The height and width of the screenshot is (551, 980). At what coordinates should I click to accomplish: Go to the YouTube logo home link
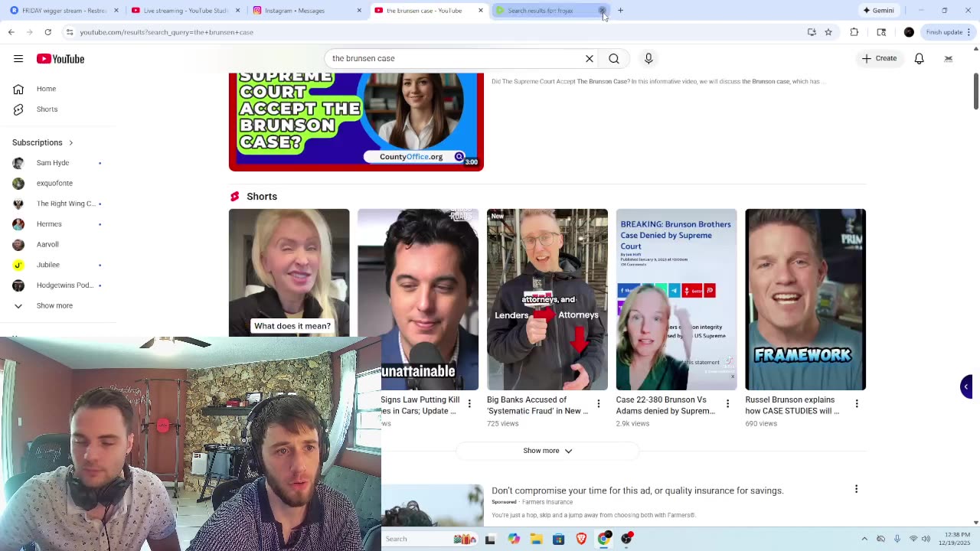click(x=60, y=59)
